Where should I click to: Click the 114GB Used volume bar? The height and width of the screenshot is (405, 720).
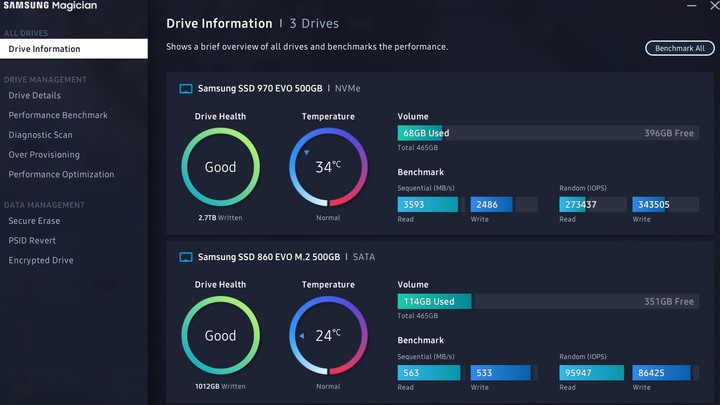548,302
